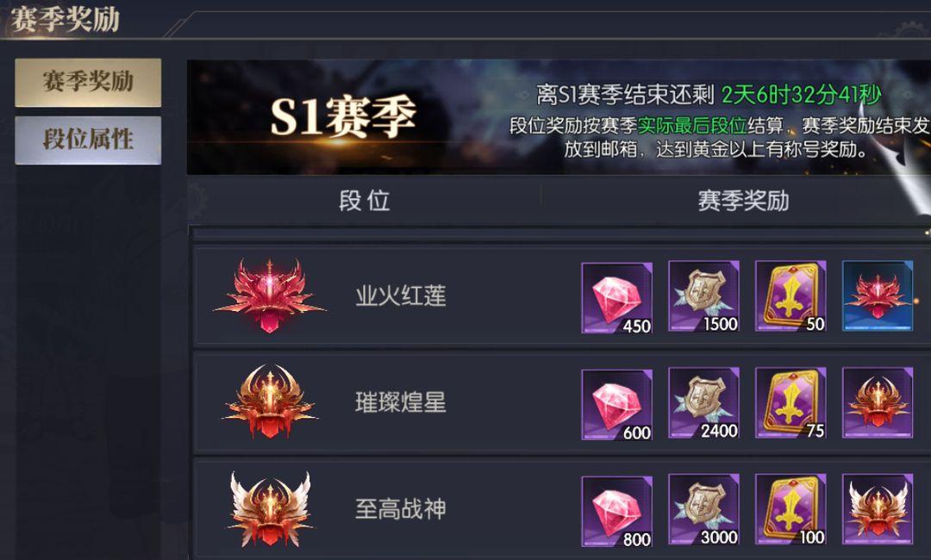
Task: Tap the 100 golden card reward
Action: tap(790, 509)
